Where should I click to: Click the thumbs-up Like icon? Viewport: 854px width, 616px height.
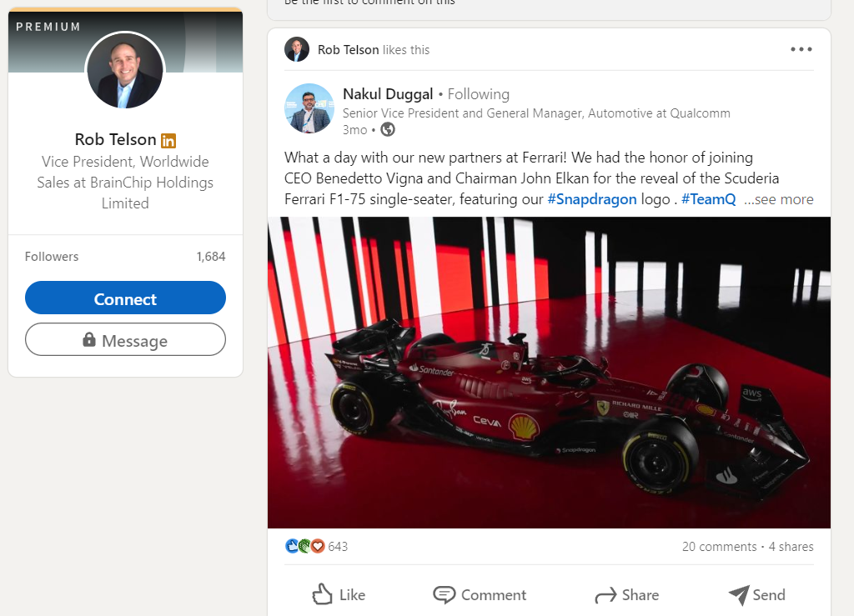(x=322, y=594)
